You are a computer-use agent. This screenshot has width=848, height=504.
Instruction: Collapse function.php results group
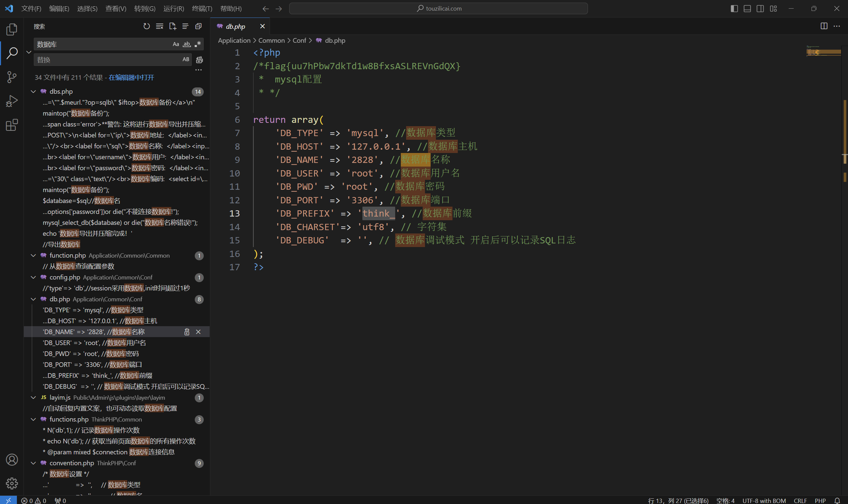click(x=33, y=255)
